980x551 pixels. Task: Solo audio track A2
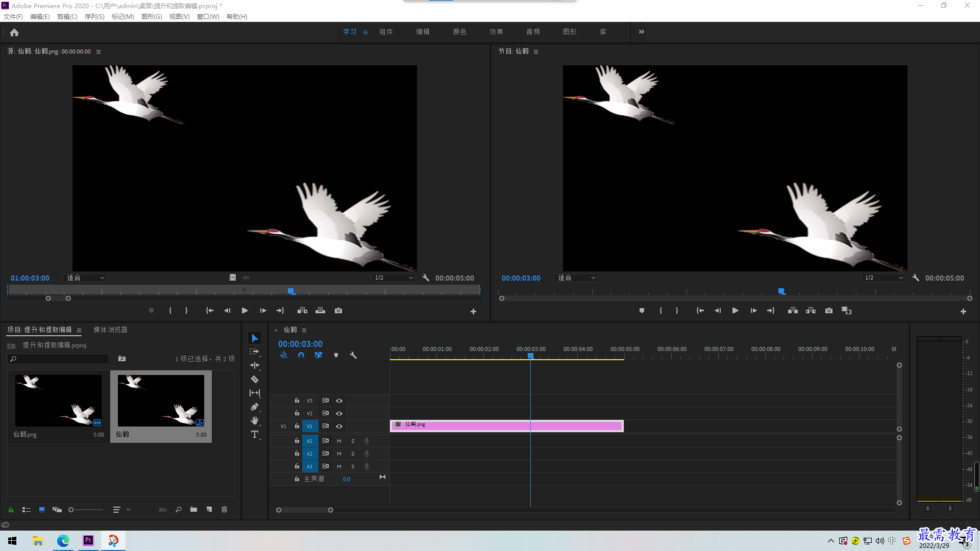[353, 454]
